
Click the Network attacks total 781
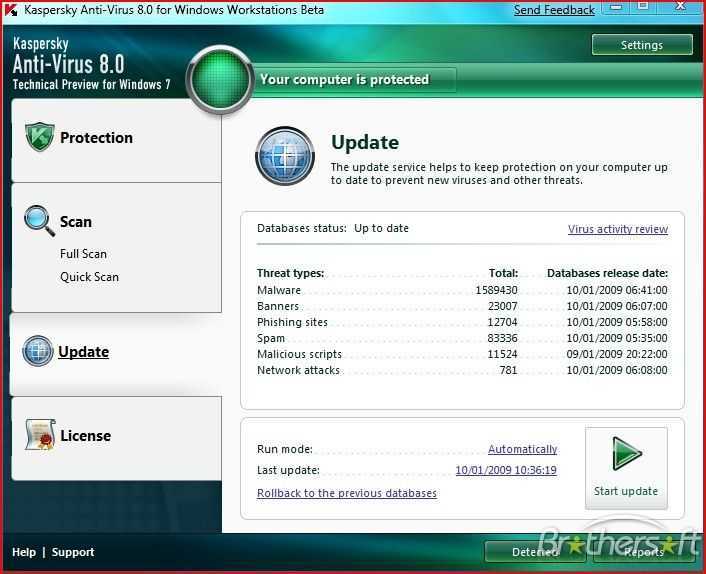point(508,370)
